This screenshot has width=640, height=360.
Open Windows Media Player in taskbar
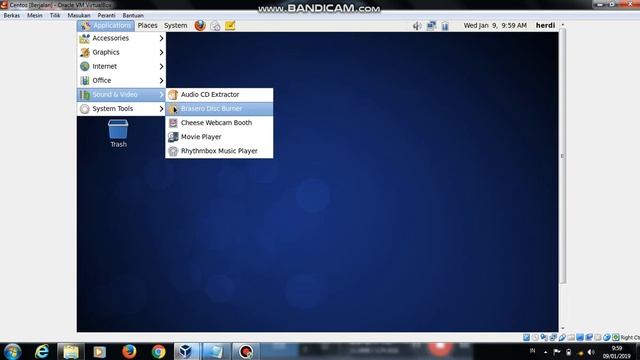100,351
